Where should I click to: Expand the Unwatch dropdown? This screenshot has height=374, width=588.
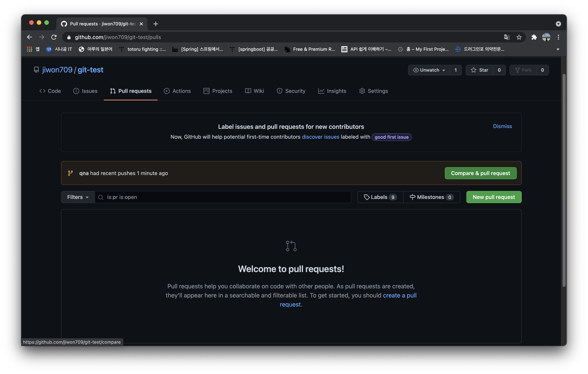coord(429,70)
